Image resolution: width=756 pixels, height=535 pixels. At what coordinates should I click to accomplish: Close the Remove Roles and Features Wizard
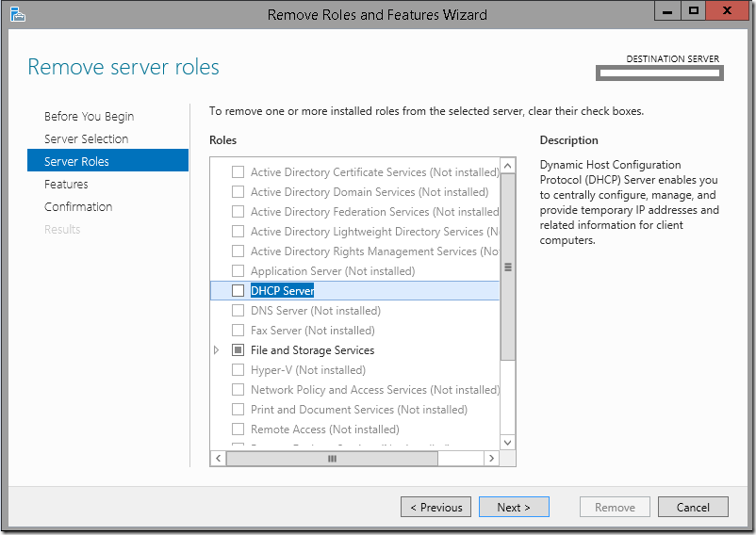[727, 10]
